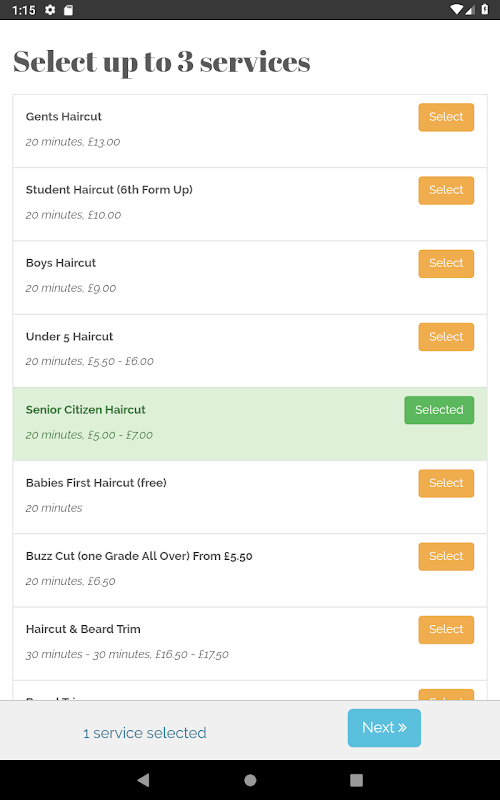500x800 pixels.
Task: Tap the SD card status bar icon
Action: point(68,10)
